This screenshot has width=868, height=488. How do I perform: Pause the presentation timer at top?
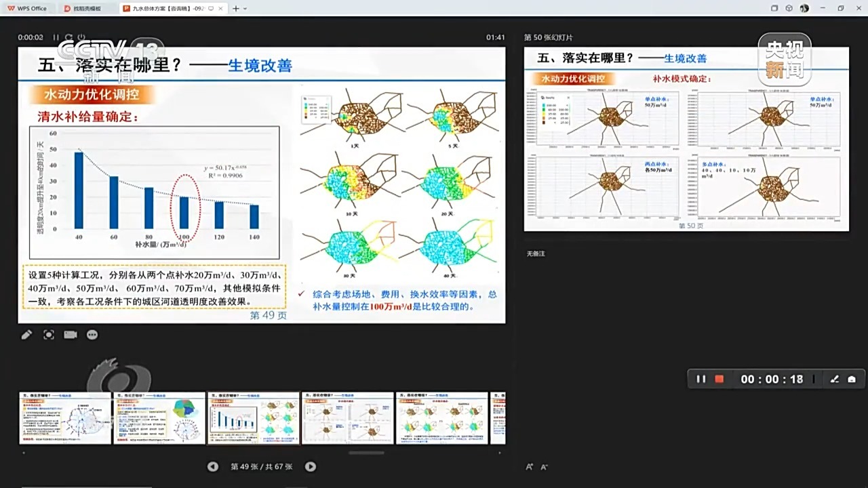point(57,37)
